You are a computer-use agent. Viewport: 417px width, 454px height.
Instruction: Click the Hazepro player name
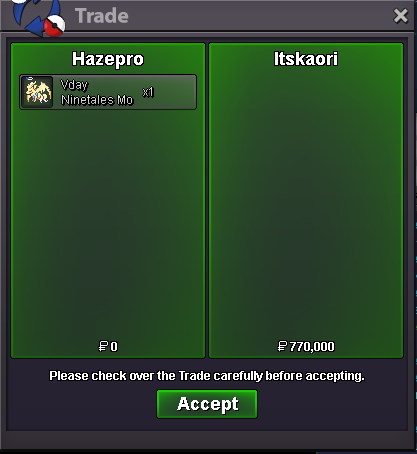[x=108, y=59]
